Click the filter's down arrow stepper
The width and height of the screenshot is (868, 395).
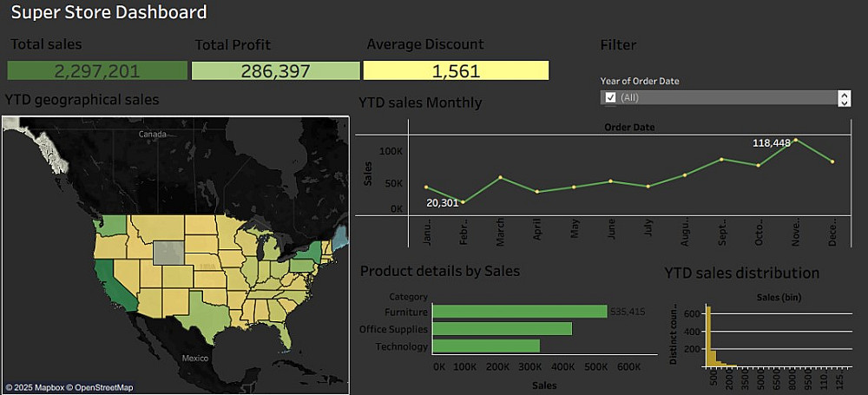tap(845, 102)
